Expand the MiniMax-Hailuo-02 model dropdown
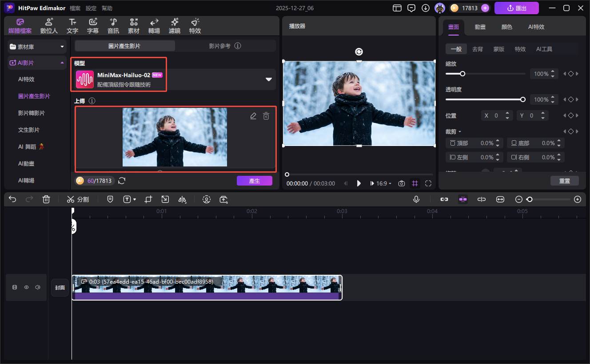The height and width of the screenshot is (364, 590). [x=268, y=79]
